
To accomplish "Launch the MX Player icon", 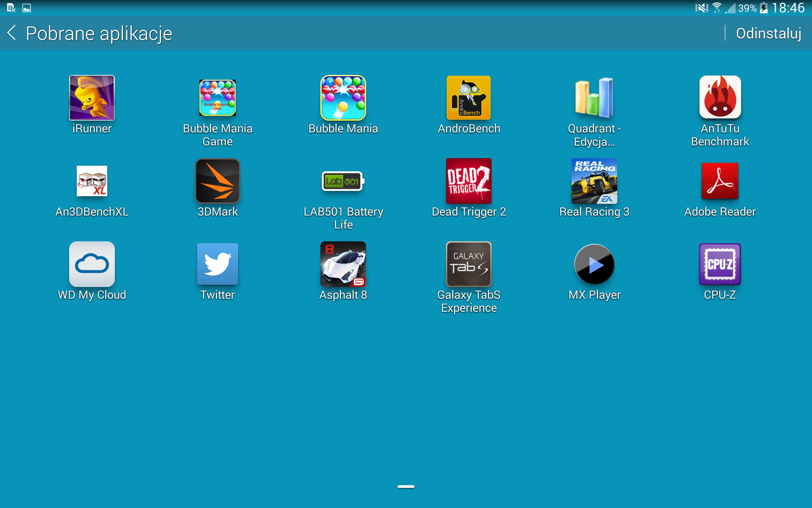I will [594, 264].
